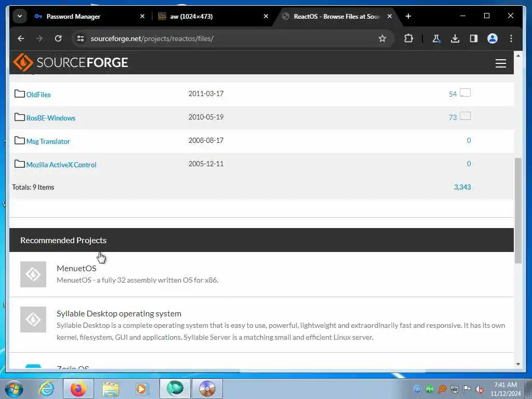The height and width of the screenshot is (399, 532).
Task: Open the MenuetOS project
Action: tap(76, 268)
